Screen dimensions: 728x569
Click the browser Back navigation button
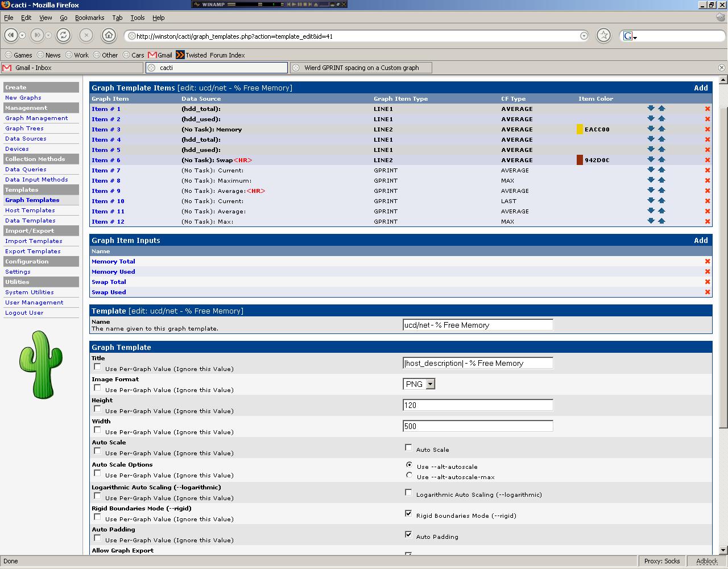point(11,35)
